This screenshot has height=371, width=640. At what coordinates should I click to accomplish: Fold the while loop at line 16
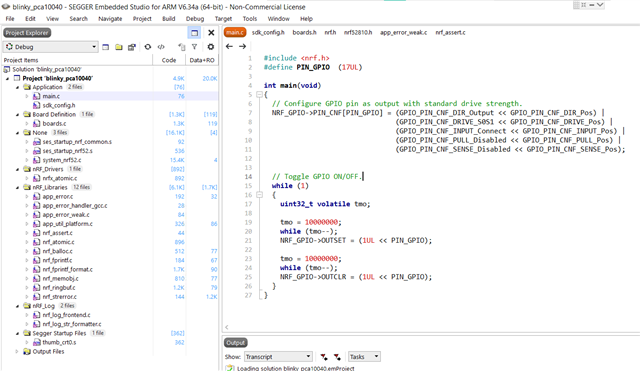(x=259, y=195)
